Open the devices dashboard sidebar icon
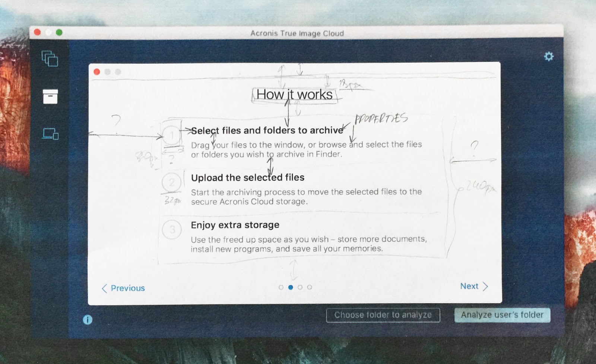The width and height of the screenshot is (596, 364). click(x=50, y=134)
